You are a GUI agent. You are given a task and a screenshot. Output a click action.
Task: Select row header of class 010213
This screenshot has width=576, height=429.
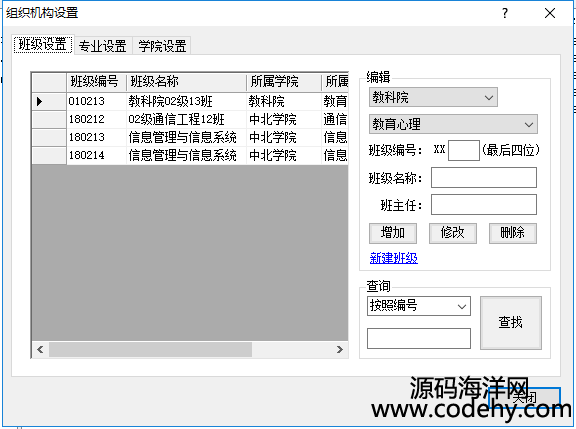[x=49, y=101]
